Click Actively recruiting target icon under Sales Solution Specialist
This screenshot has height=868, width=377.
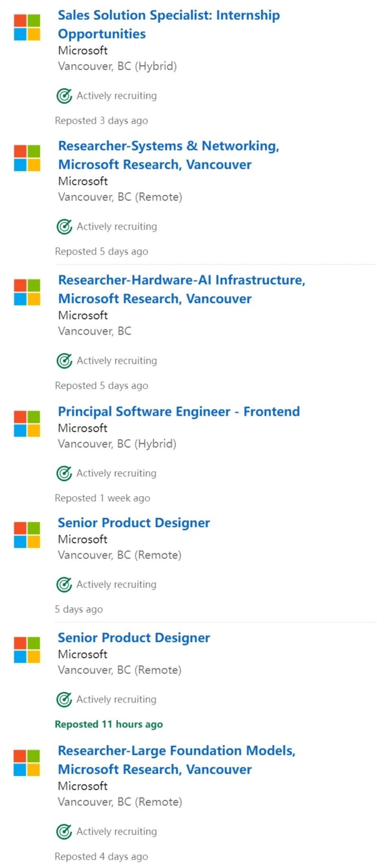(x=64, y=96)
